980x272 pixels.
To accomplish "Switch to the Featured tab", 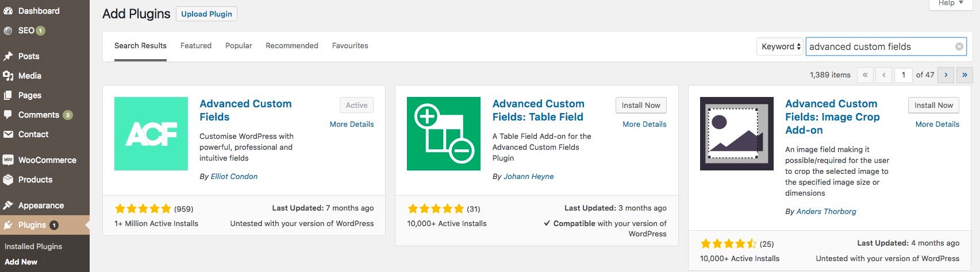I will (x=196, y=46).
